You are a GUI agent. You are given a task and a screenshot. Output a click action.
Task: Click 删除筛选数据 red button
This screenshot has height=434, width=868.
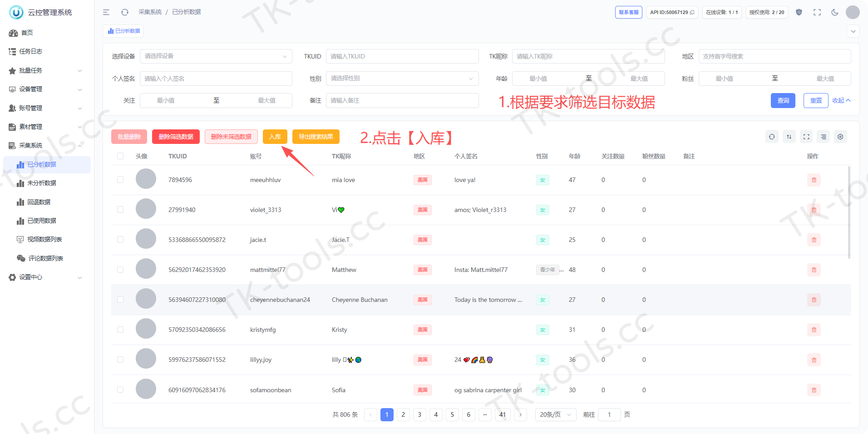point(176,137)
